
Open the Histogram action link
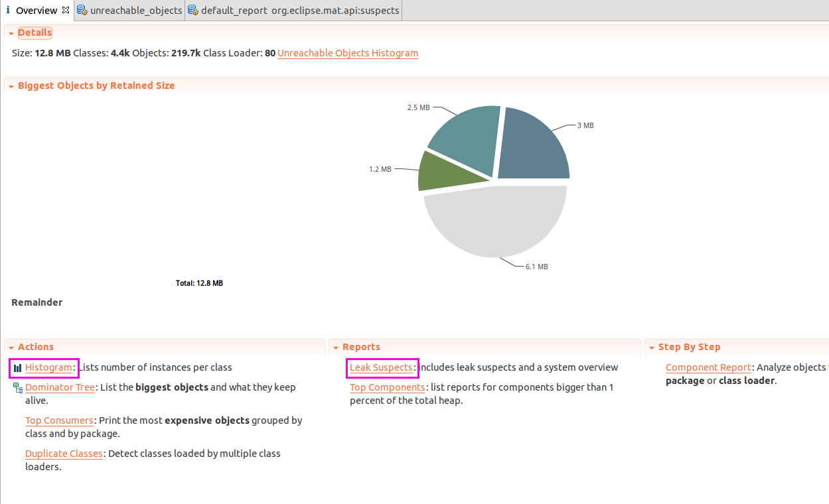tap(48, 367)
